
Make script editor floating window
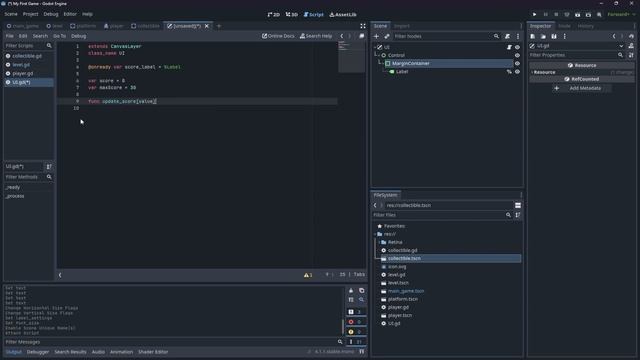coord(362,36)
